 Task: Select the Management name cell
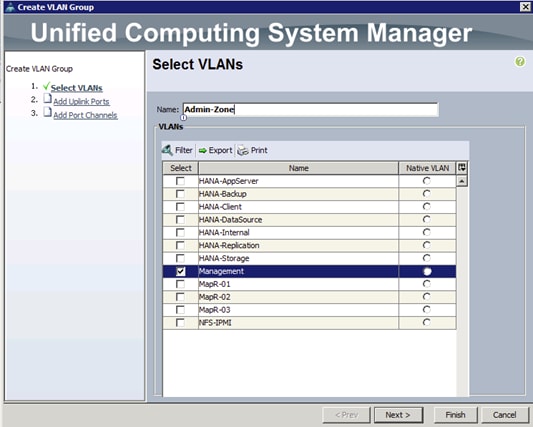[298, 271]
